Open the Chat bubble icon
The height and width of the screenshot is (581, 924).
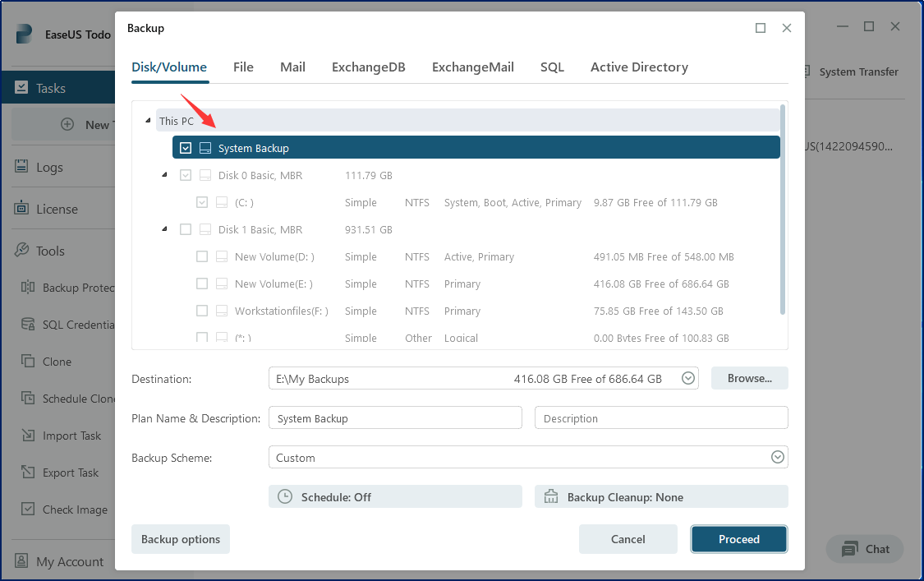tap(850, 549)
